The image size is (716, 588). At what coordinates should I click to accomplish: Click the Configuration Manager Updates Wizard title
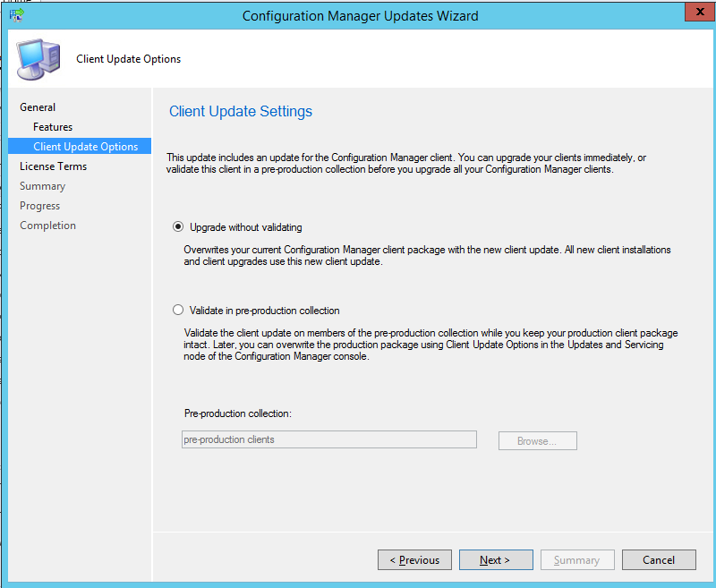[361, 16]
